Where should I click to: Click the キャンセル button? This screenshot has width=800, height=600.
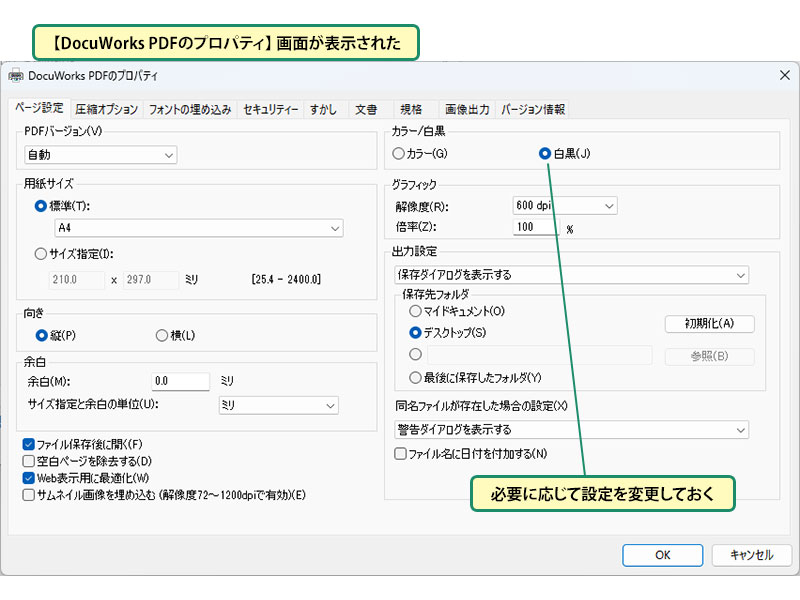752,555
